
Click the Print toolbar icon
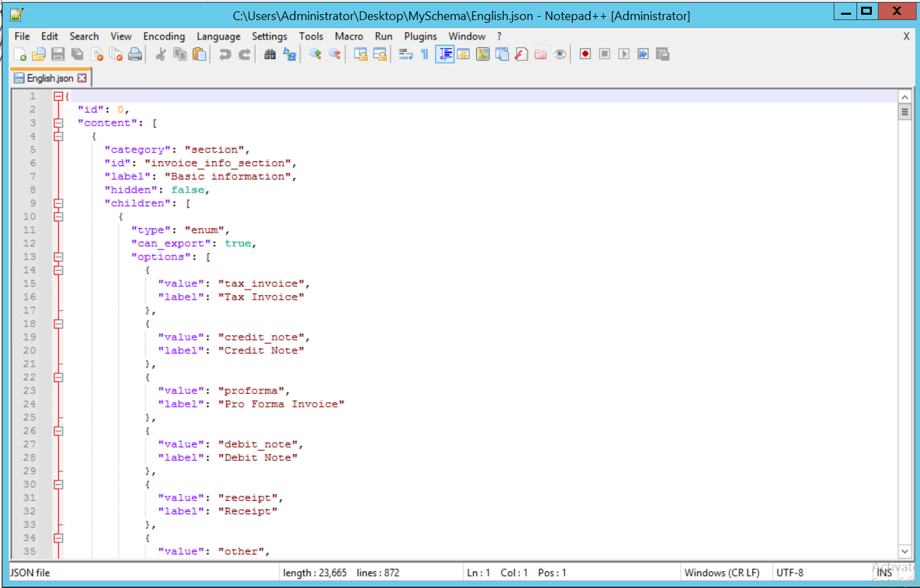(134, 54)
